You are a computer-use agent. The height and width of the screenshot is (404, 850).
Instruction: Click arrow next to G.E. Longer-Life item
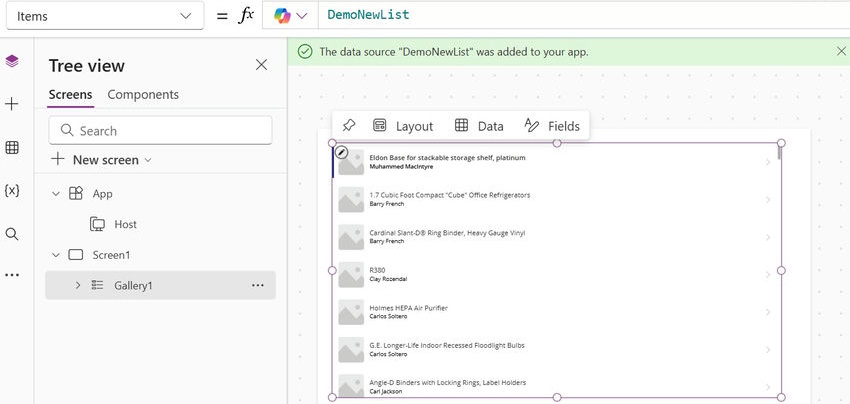pyautogui.click(x=768, y=349)
